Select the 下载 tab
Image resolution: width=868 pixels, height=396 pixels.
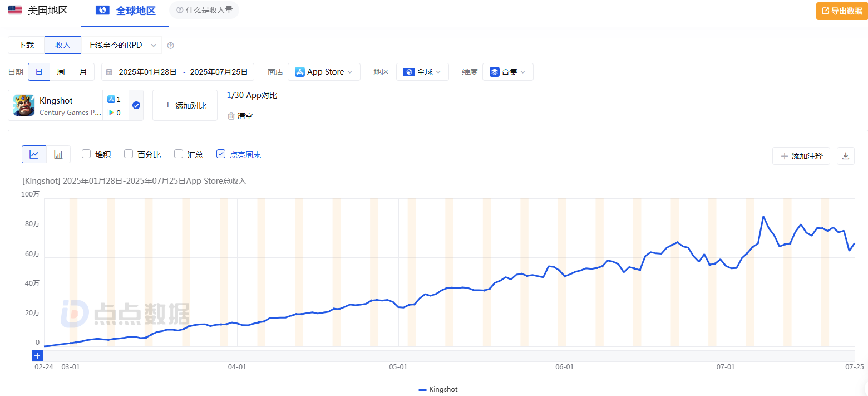tap(26, 45)
